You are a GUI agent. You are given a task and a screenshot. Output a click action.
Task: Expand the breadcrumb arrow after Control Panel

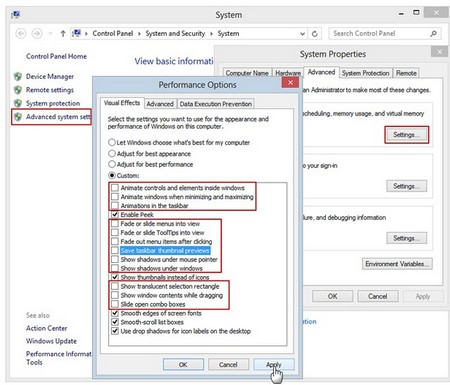[139, 34]
